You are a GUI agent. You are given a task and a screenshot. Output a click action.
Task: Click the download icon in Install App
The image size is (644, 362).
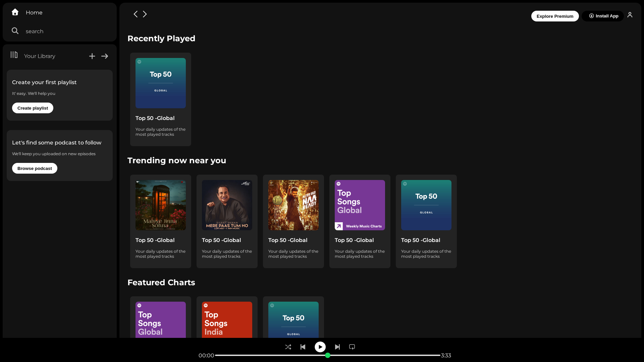(591, 16)
